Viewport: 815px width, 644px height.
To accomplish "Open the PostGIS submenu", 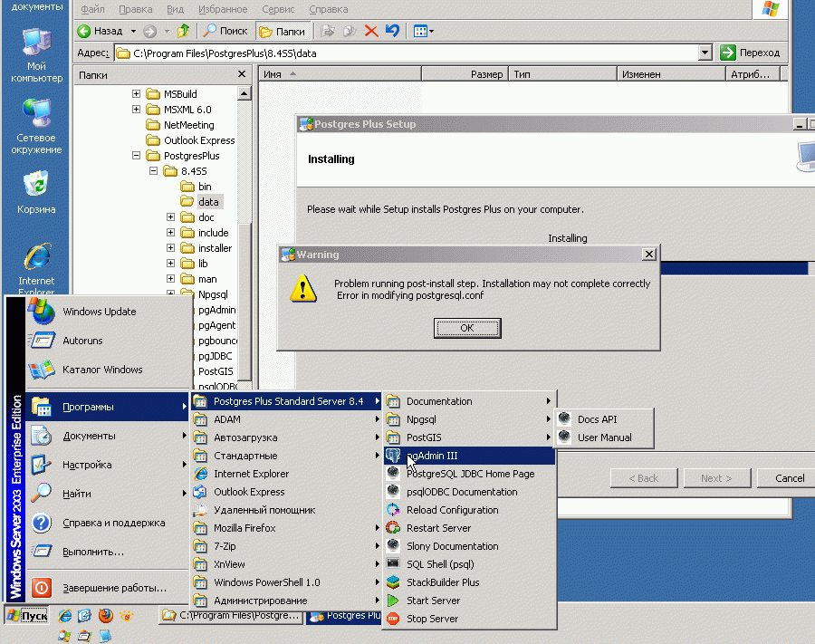I will (x=469, y=437).
